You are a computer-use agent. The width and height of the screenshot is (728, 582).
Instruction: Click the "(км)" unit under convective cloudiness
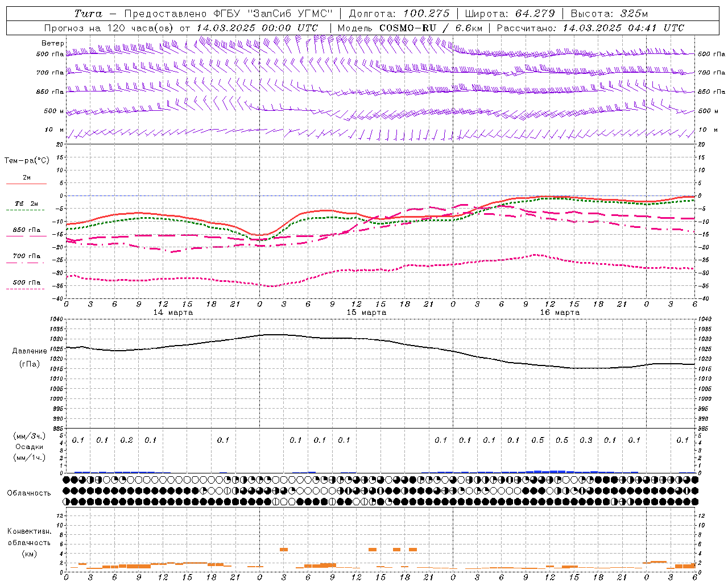click(x=29, y=553)
